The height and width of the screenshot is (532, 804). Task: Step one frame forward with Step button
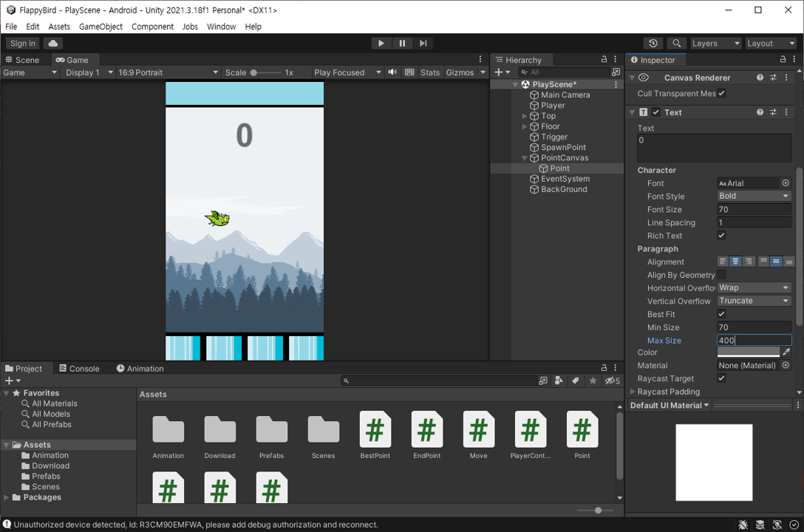click(423, 44)
